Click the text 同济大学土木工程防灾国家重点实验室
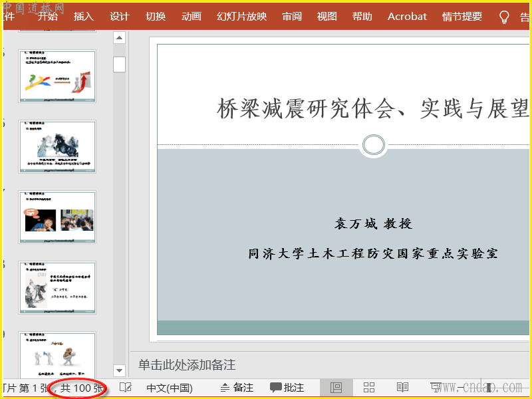The image size is (532, 399). click(373, 253)
